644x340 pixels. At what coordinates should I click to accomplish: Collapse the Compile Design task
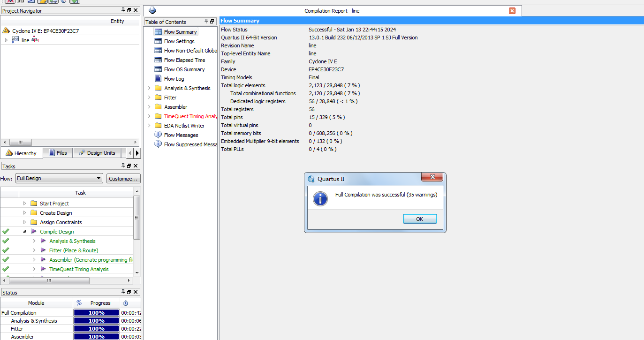click(24, 232)
